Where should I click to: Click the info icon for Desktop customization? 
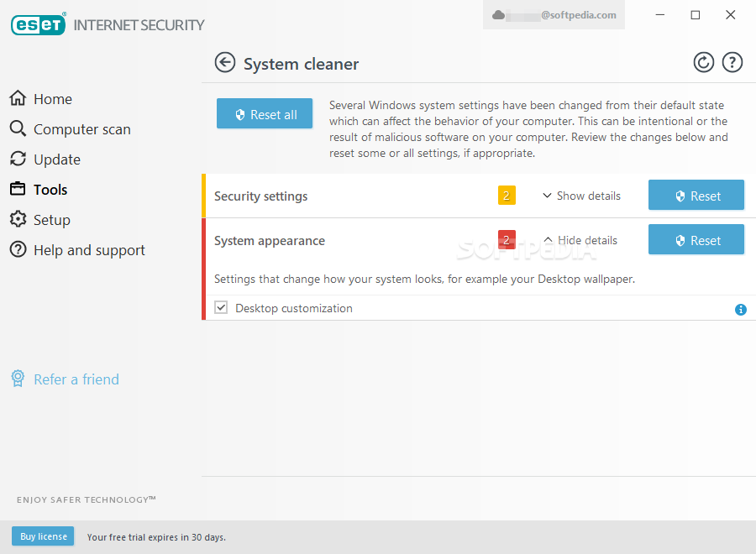[741, 310]
